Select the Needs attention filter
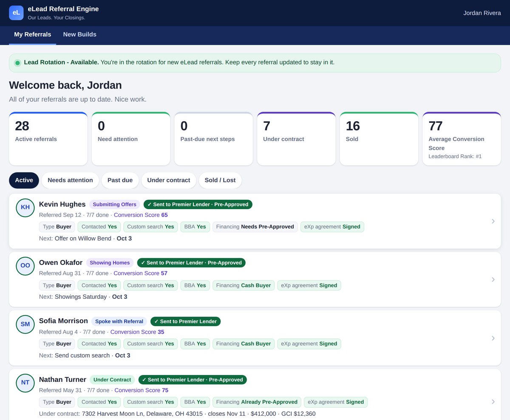 pyautogui.click(x=70, y=180)
